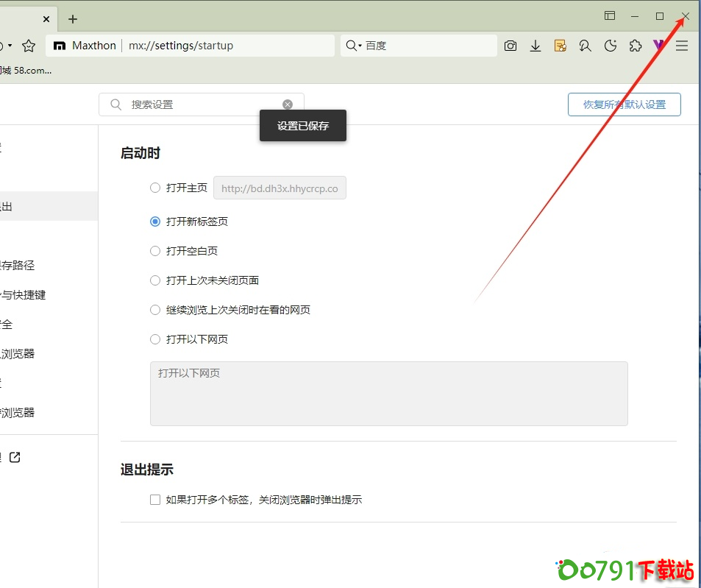
Task: Open the new tab plus button
Action: pyautogui.click(x=73, y=19)
